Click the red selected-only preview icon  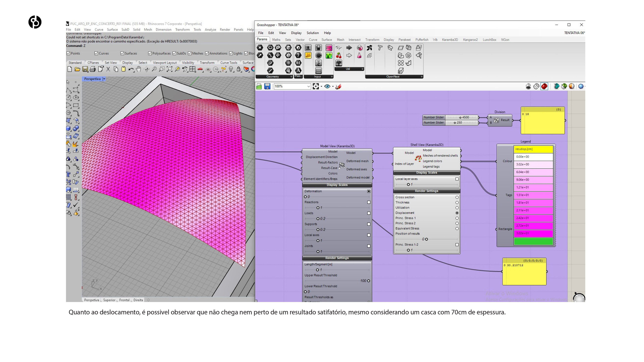coord(544,86)
